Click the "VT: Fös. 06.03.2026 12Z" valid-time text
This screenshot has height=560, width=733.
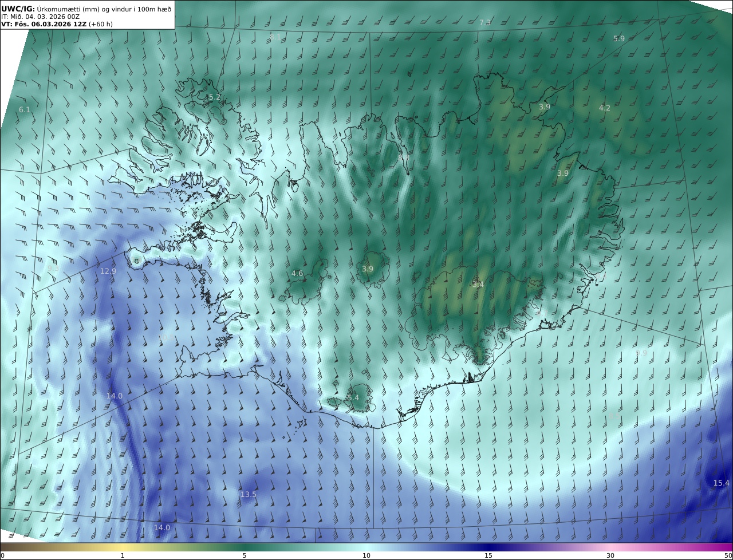coord(44,25)
